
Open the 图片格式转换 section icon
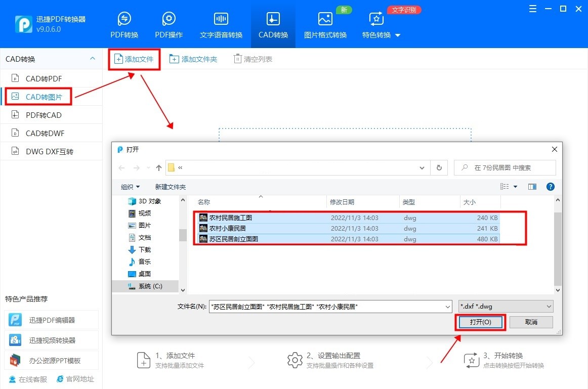pos(324,19)
